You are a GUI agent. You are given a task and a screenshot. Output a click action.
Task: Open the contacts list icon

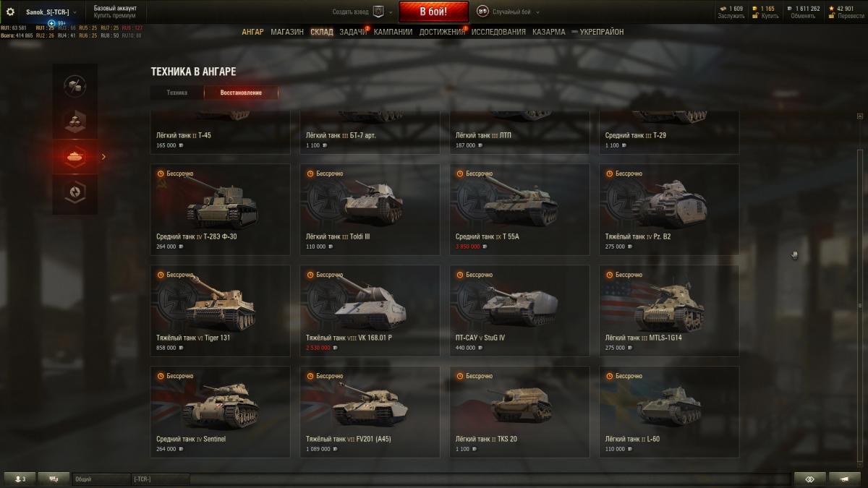[x=20, y=479]
